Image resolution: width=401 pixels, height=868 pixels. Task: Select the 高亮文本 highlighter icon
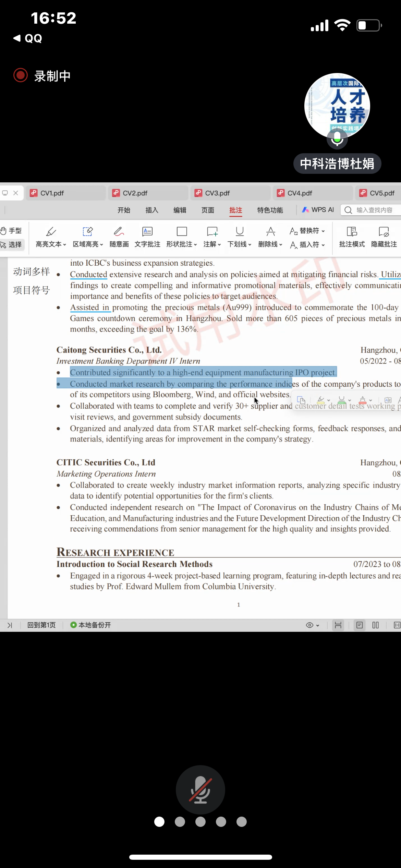click(51, 232)
